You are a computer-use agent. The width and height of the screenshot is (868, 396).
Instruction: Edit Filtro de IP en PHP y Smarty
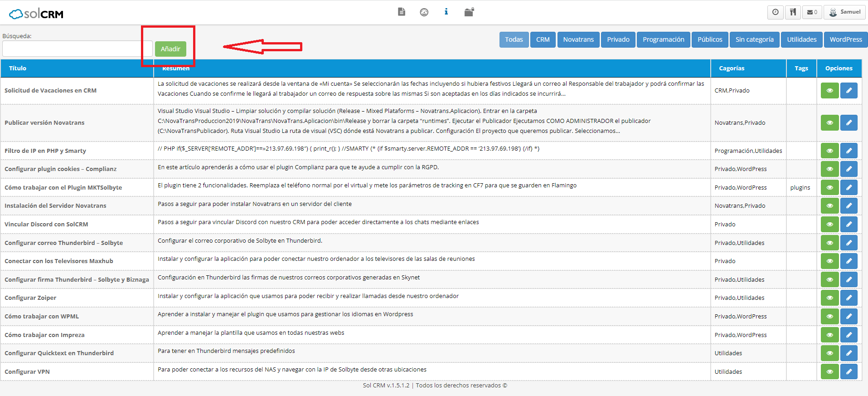[x=849, y=151]
